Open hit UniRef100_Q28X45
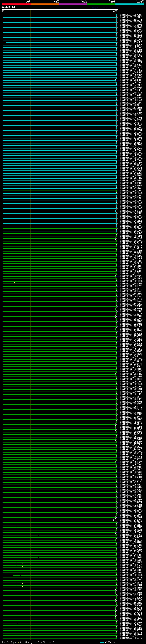This screenshot has width=146, height=644. pyautogui.click(x=131, y=291)
